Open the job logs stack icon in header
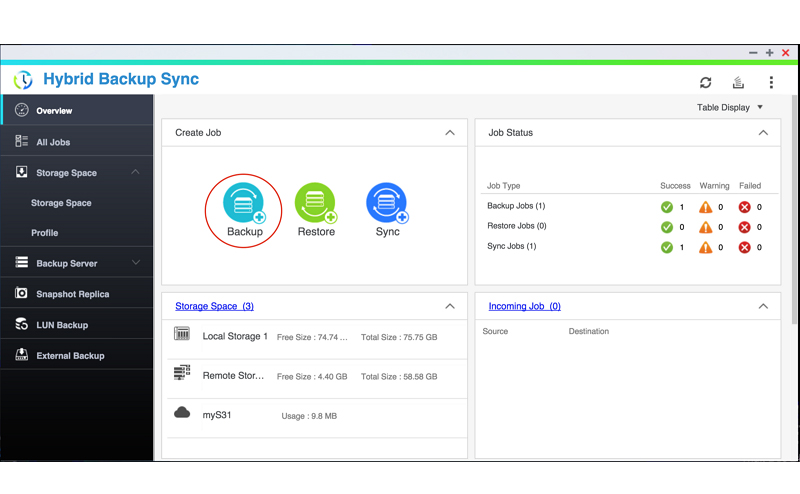800x494 pixels. 738,82
